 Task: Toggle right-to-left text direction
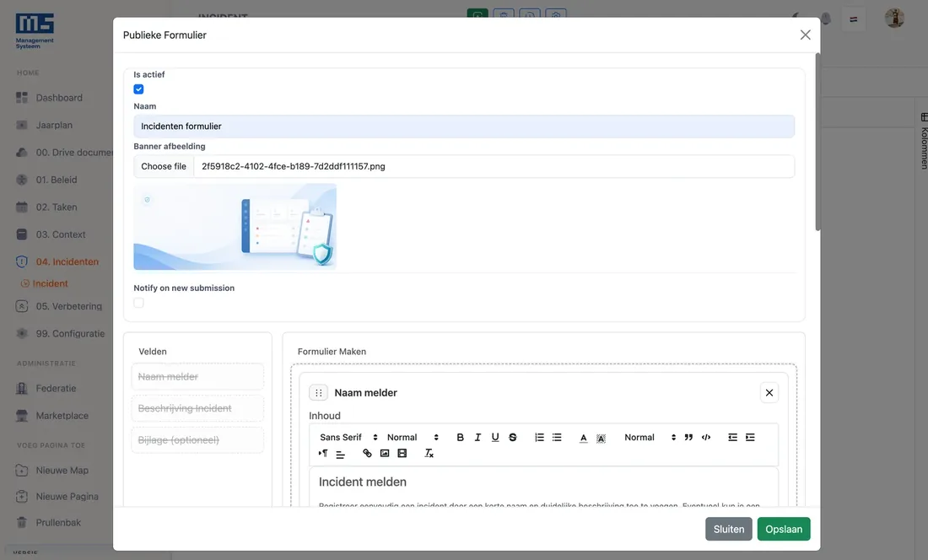(323, 454)
